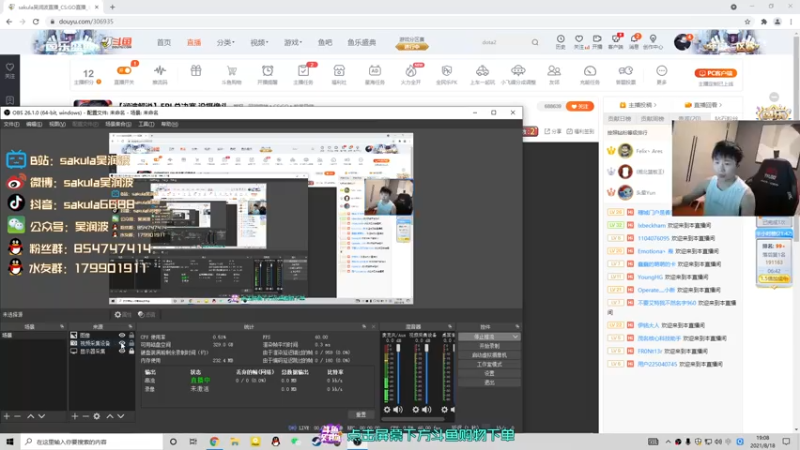Toggle the live stream switch in streamer toolbar
Image resolution: width=800 pixels, height=450 pixels.
click(124, 70)
